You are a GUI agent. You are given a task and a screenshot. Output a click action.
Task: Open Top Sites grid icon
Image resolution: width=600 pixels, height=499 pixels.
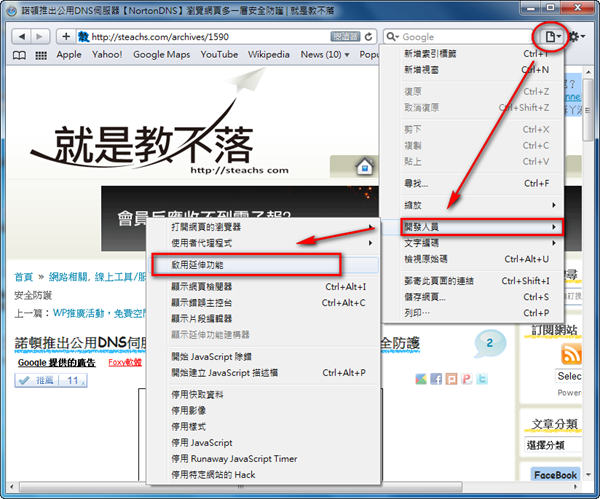click(x=41, y=55)
